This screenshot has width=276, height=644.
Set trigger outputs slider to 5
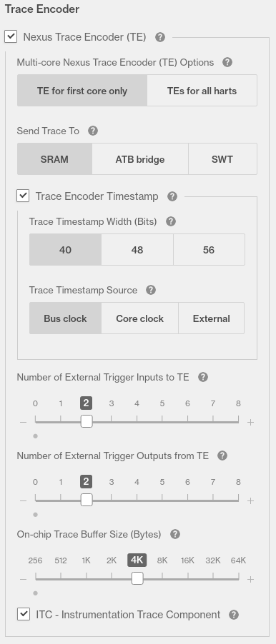click(162, 500)
